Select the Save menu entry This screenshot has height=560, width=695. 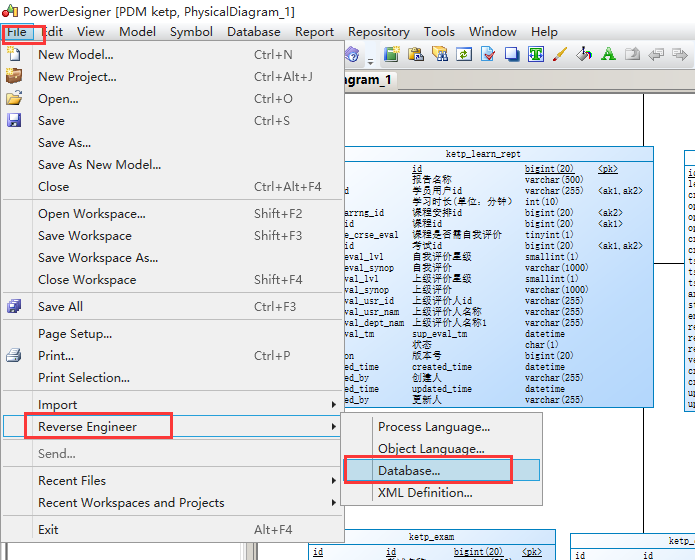[x=173, y=121]
